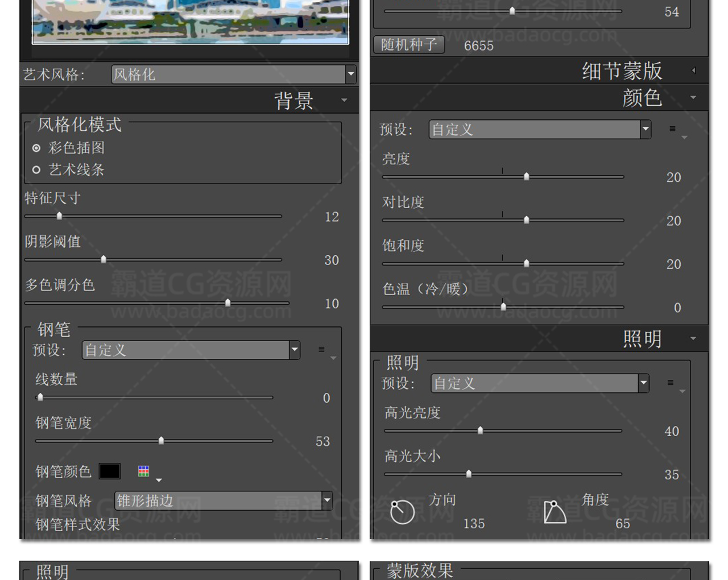Screen dimensions: 728x580
Task: Open the 艺术风格 dropdown
Action: click(x=351, y=74)
